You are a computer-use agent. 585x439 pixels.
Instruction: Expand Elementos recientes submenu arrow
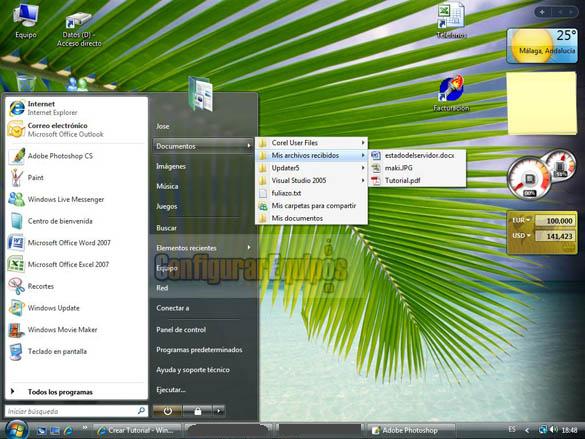(249, 247)
